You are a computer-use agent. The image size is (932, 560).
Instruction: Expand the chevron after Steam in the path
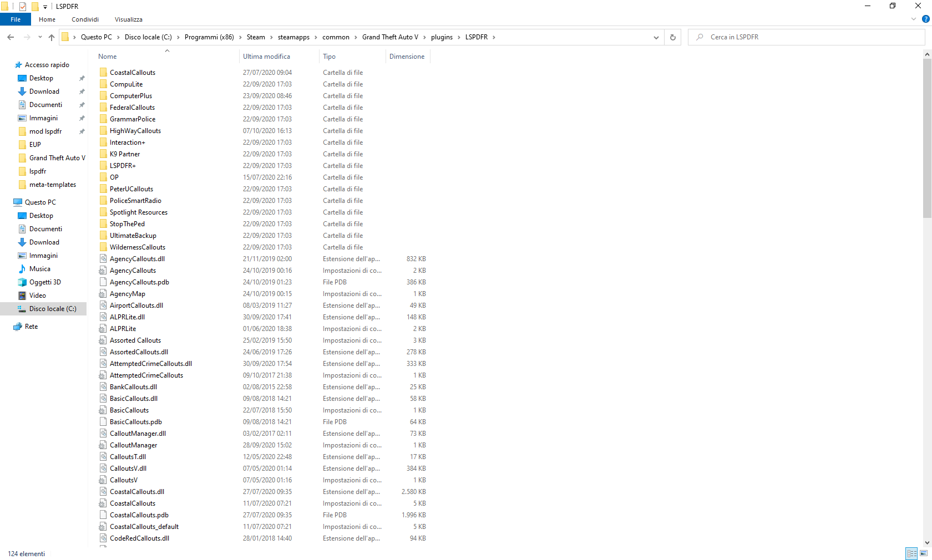(x=272, y=37)
